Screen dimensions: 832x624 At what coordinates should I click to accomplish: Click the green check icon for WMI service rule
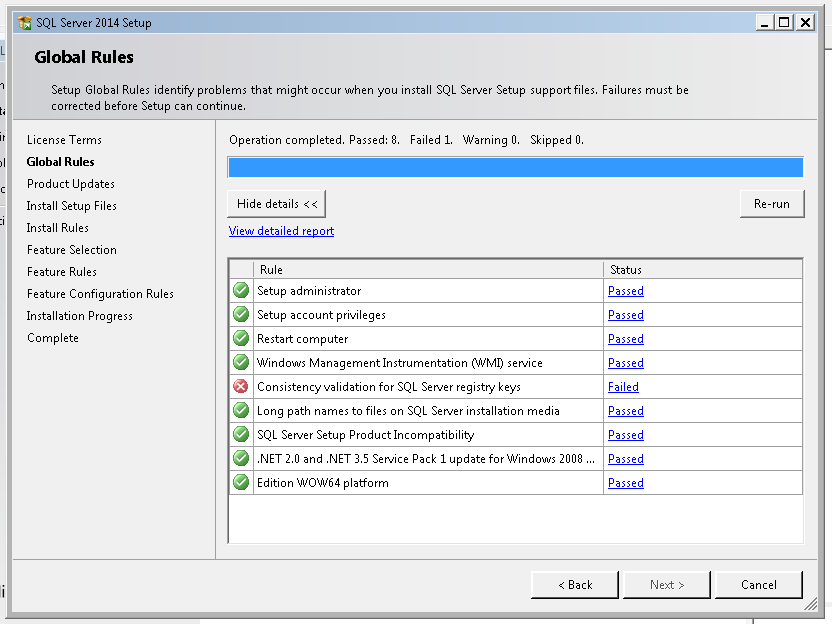(241, 362)
